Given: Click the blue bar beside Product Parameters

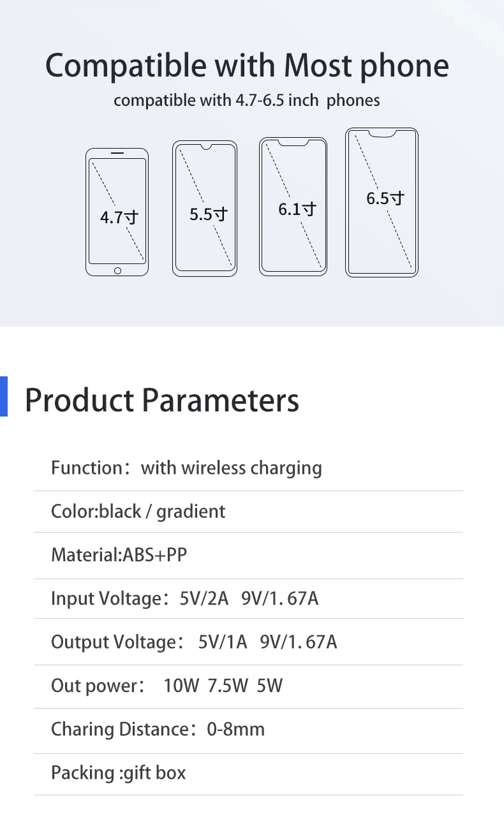Looking at the screenshot, I should (4, 397).
